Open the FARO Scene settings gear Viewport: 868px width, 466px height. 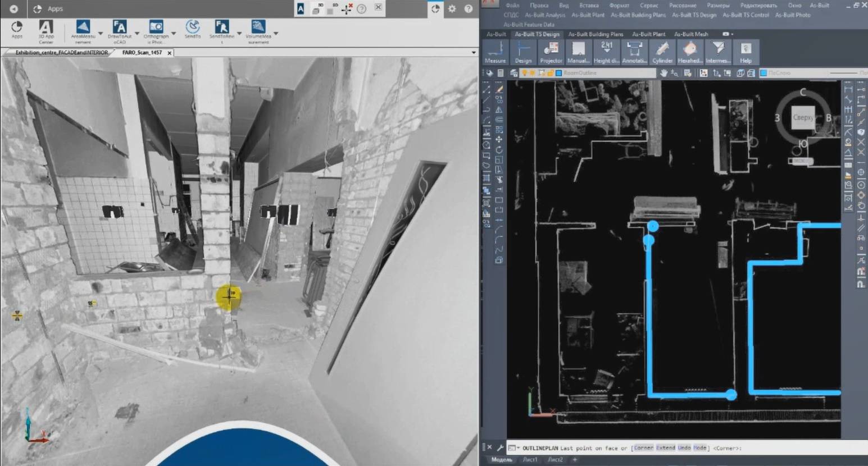452,9
